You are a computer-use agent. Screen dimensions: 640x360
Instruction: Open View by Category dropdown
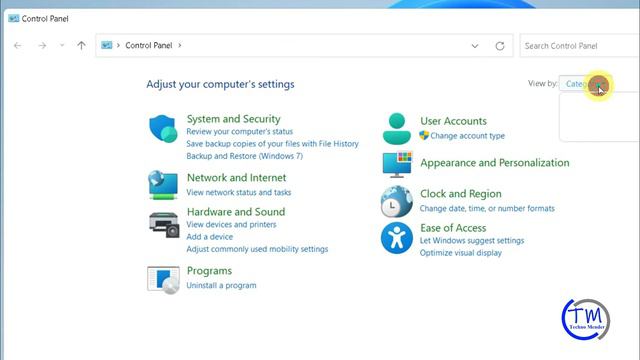coord(598,84)
